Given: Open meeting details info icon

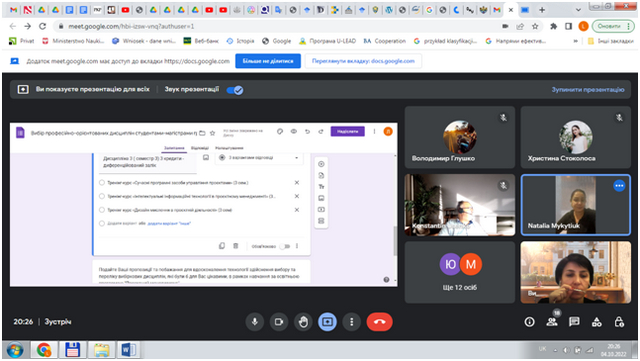Looking at the screenshot, I should pyautogui.click(x=529, y=322).
